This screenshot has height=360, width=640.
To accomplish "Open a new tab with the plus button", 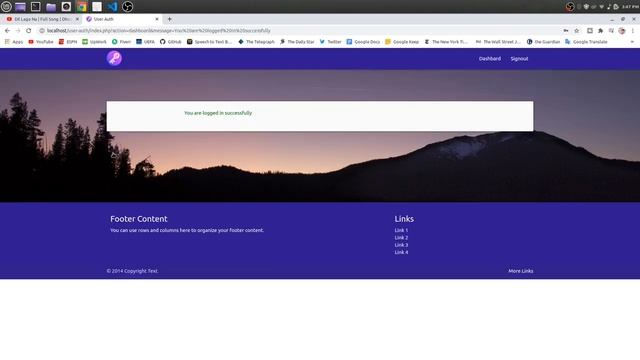I will click(169, 19).
